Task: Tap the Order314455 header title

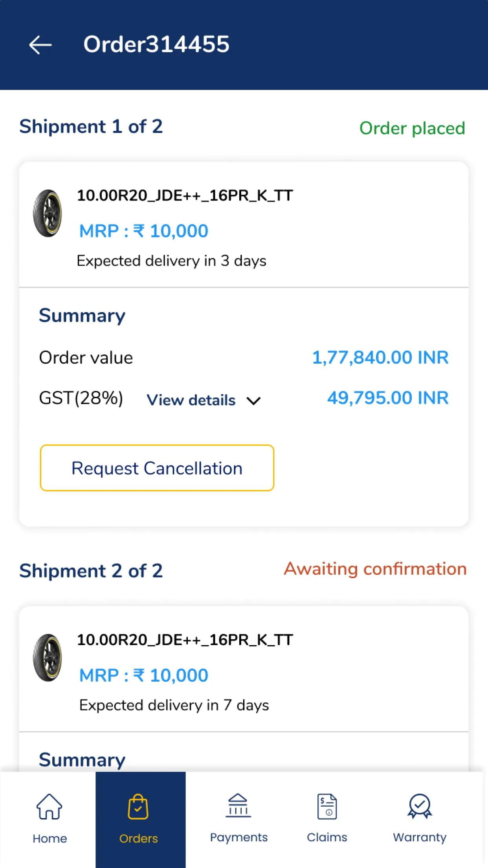Action: (x=156, y=44)
